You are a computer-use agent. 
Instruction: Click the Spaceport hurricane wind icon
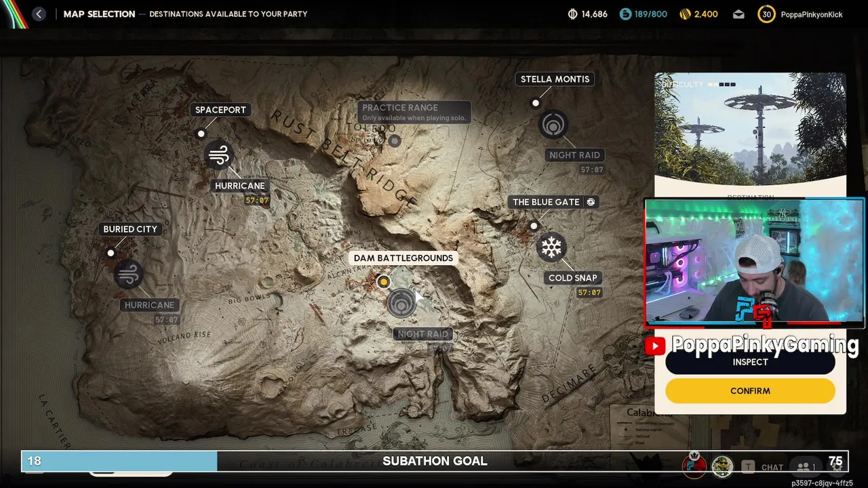coord(219,156)
